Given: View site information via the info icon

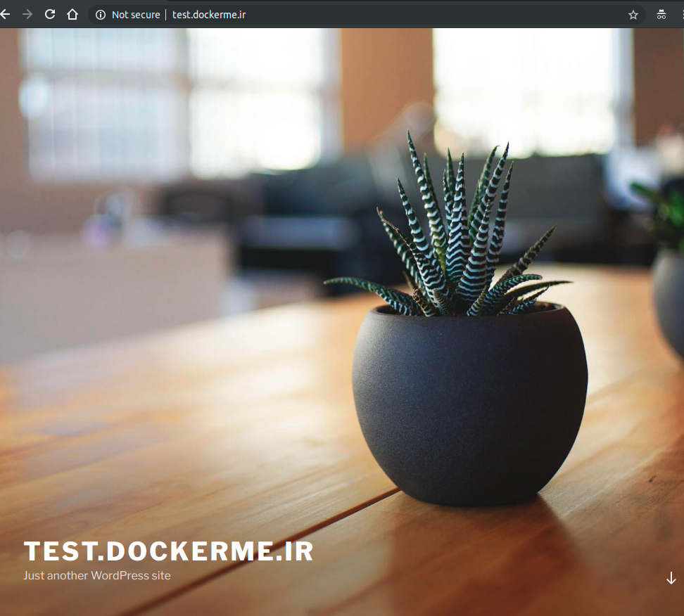Looking at the screenshot, I should pyautogui.click(x=101, y=15).
